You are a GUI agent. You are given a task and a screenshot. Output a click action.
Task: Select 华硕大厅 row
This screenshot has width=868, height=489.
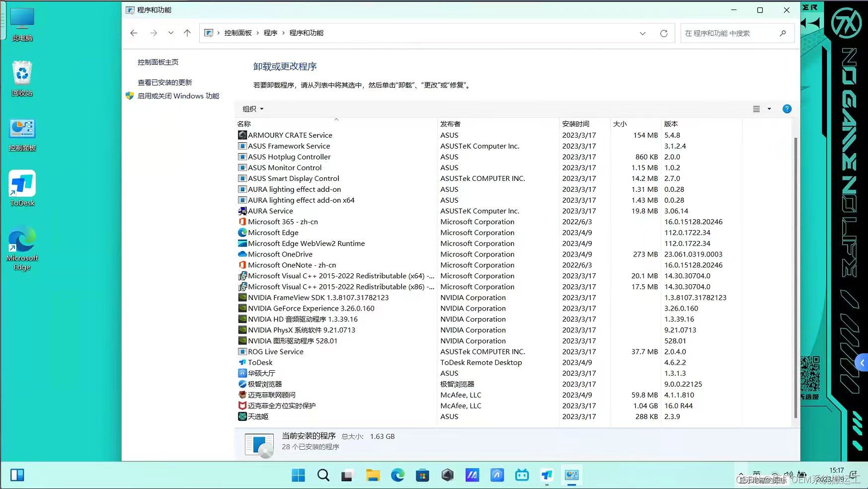coord(489,373)
